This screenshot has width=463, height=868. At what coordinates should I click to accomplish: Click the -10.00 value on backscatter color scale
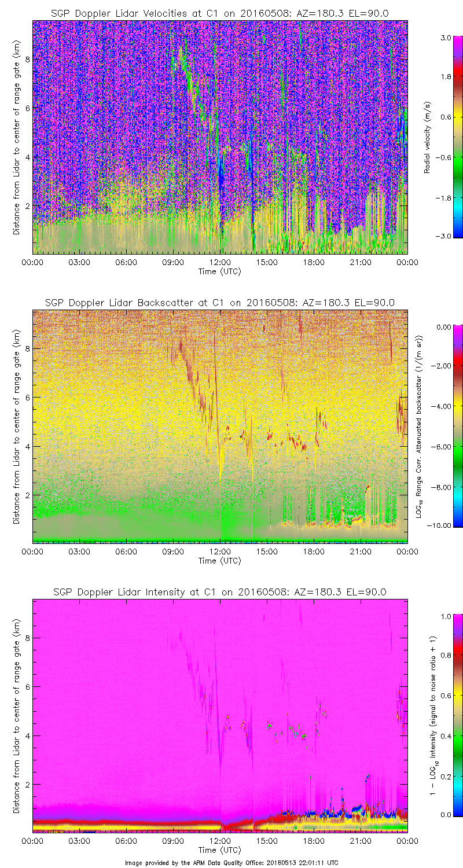(441, 525)
